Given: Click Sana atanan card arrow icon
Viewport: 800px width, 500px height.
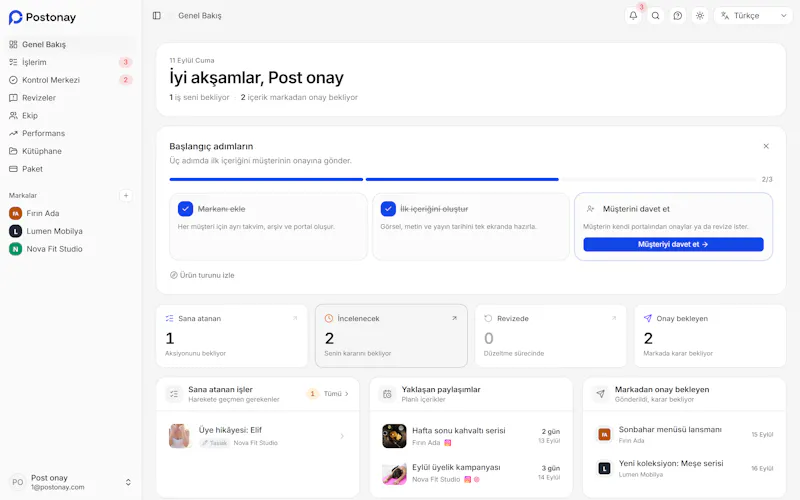Looking at the screenshot, I should click(x=295, y=318).
